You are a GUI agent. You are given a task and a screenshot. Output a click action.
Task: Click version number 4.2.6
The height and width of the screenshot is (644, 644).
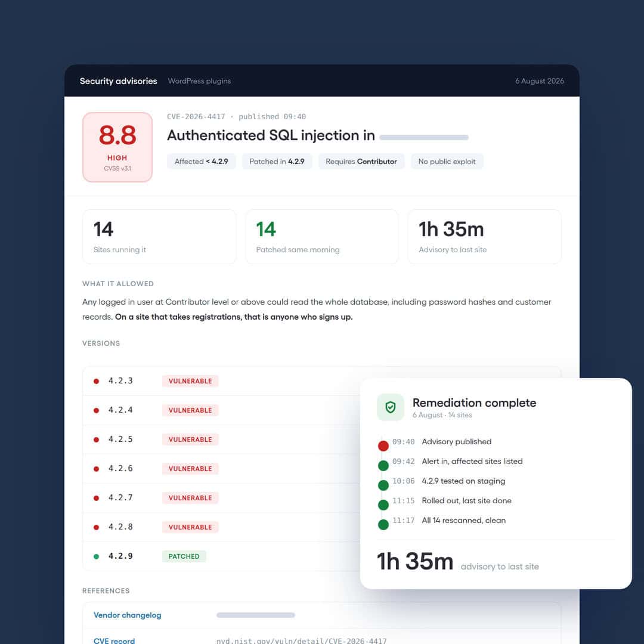120,468
